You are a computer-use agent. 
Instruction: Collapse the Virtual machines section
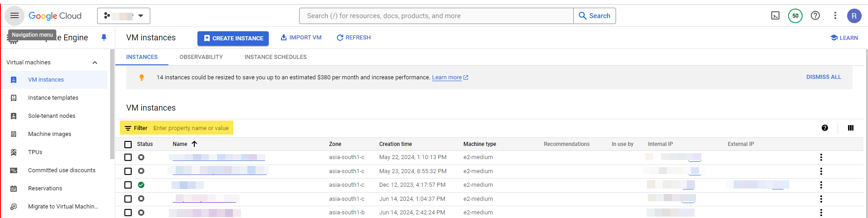[x=95, y=63]
